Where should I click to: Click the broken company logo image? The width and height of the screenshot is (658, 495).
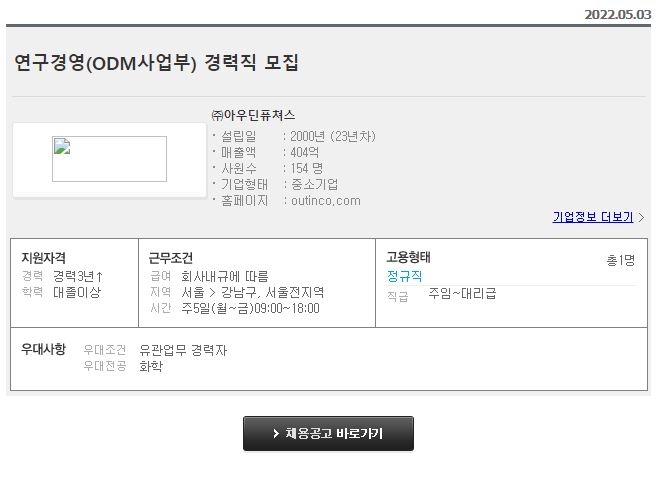click(x=109, y=159)
